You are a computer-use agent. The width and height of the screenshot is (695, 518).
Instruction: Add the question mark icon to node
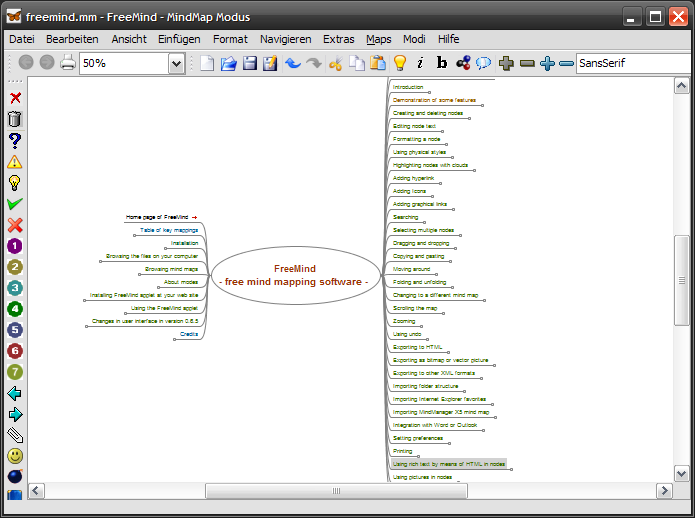(14, 141)
